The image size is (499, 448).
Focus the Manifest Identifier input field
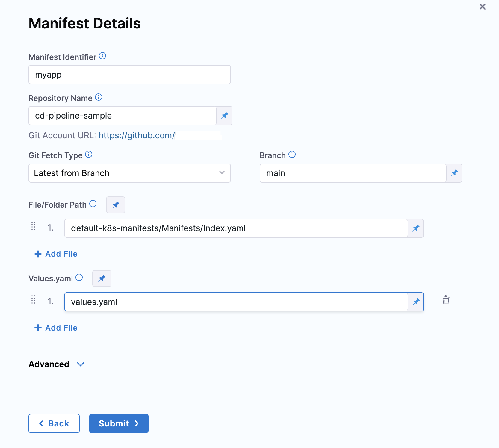pyautogui.click(x=129, y=75)
